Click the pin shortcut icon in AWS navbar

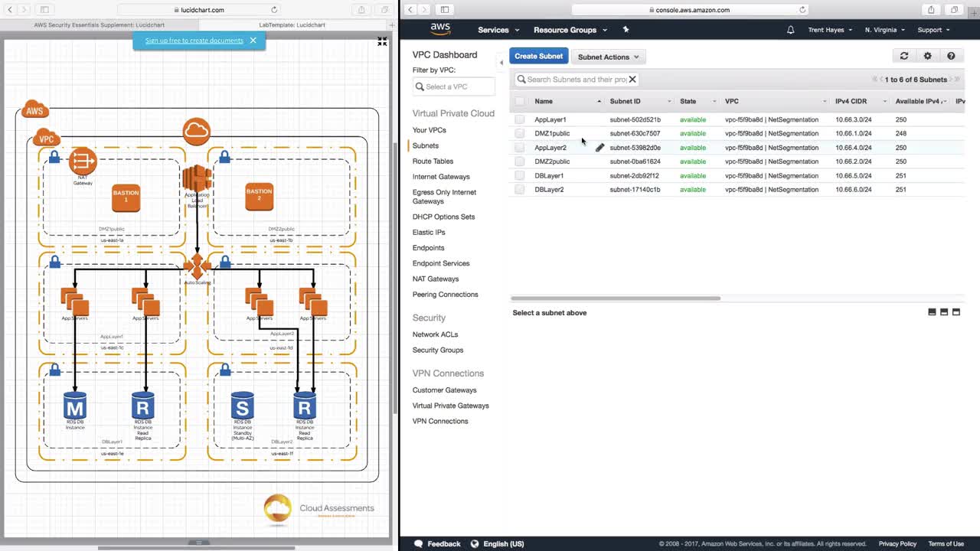626,30
